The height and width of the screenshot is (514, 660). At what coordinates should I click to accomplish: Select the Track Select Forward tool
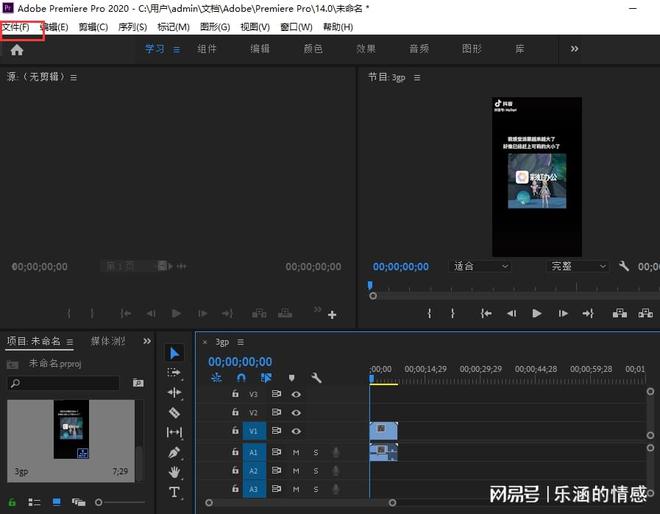pos(174,373)
